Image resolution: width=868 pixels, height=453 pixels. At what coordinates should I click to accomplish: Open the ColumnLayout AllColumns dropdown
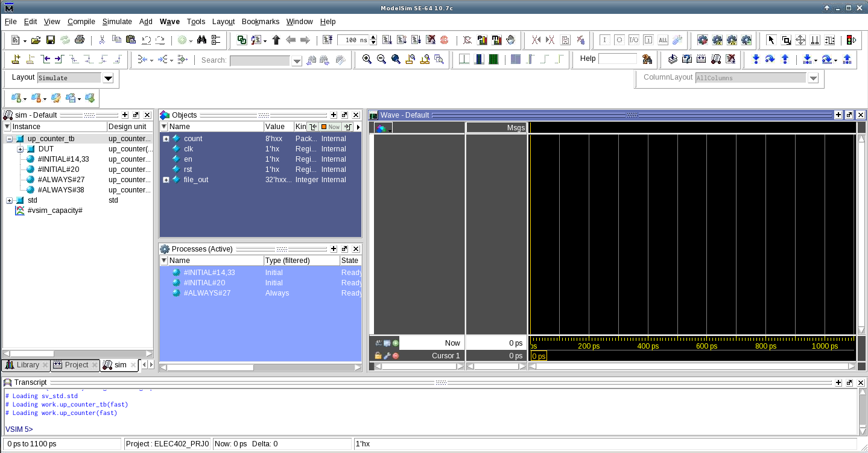813,78
